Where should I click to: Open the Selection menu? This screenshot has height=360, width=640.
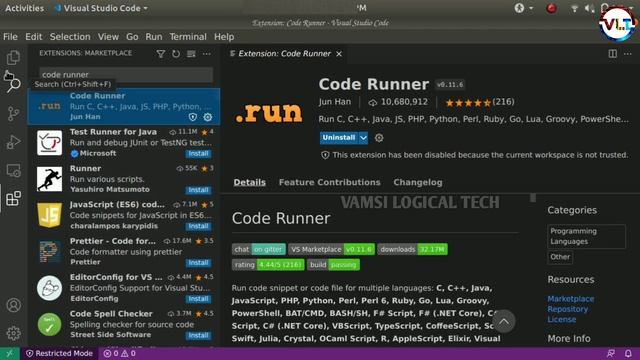(x=70, y=37)
